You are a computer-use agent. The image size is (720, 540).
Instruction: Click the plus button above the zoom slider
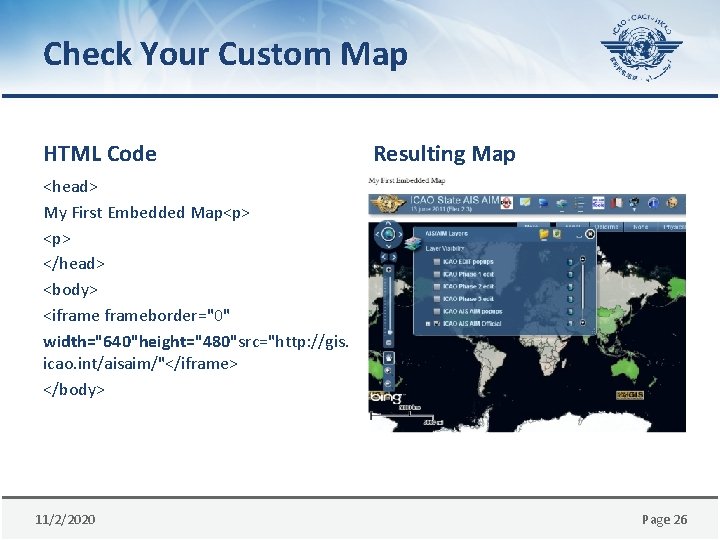pyautogui.click(x=388, y=270)
